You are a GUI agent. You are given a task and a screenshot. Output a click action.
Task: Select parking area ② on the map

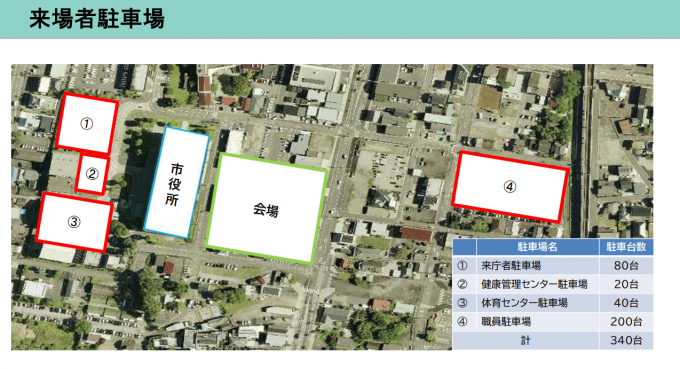pyautogui.click(x=92, y=174)
